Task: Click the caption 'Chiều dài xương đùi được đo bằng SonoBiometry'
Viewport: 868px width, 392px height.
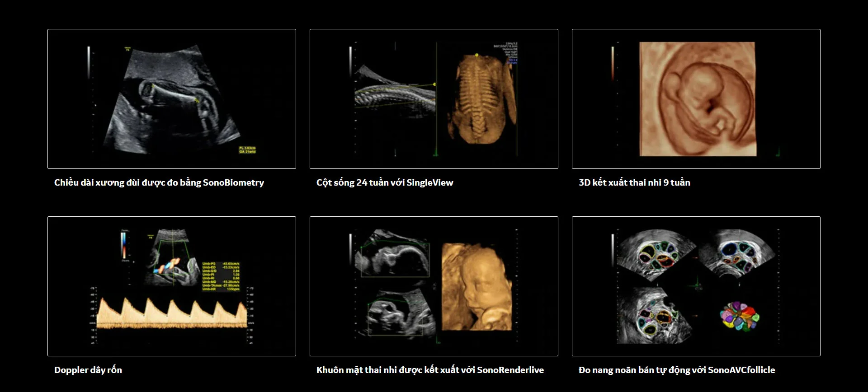Action: [159, 182]
